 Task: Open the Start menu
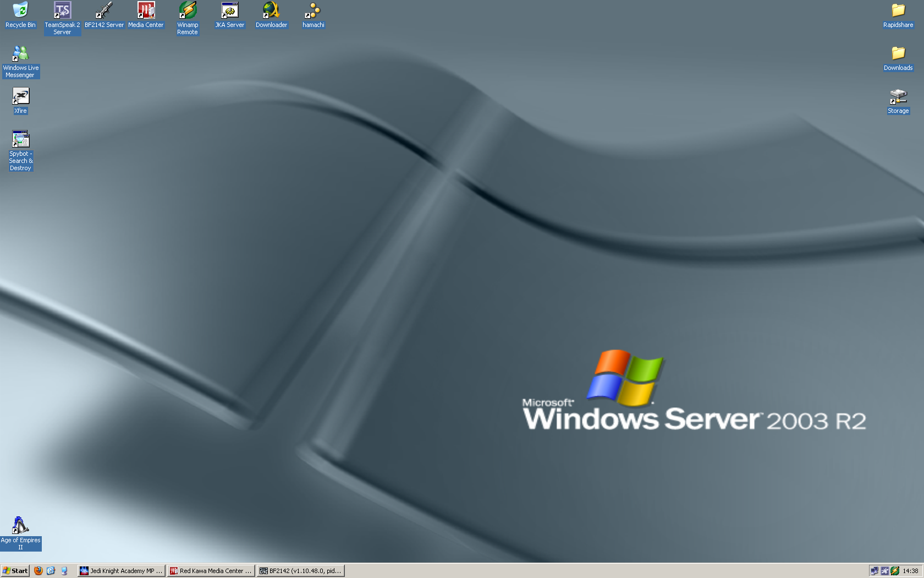click(x=15, y=571)
